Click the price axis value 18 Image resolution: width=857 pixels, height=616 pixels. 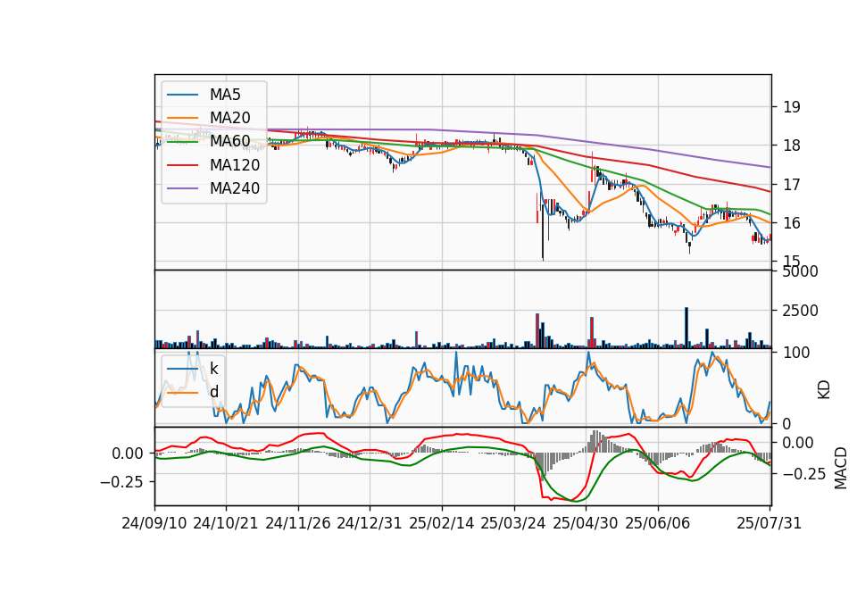coord(792,146)
